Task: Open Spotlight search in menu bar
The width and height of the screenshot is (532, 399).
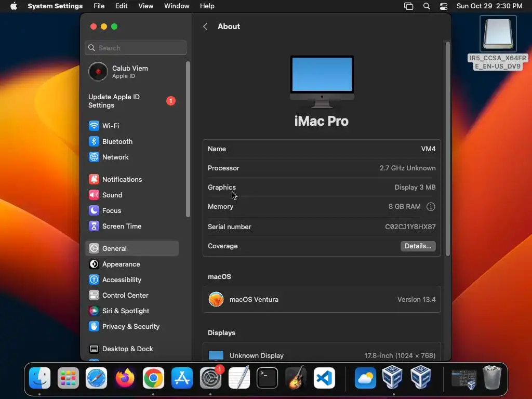Action: pyautogui.click(x=427, y=6)
